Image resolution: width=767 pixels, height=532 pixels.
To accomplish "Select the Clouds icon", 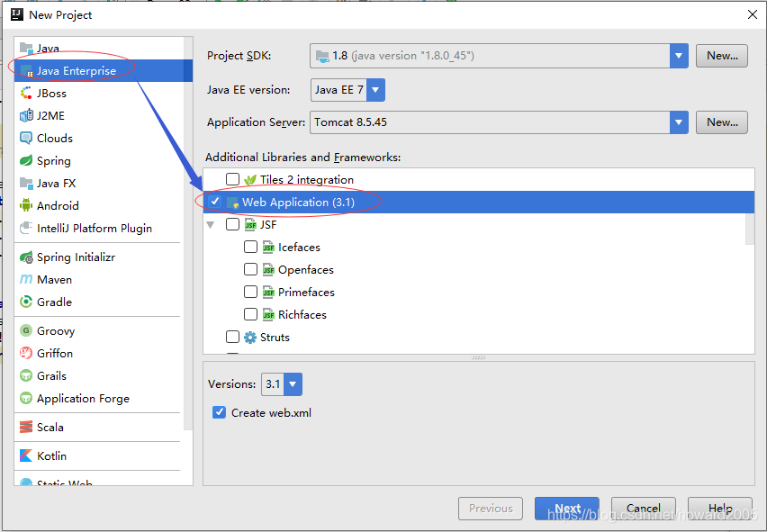I will [26, 138].
